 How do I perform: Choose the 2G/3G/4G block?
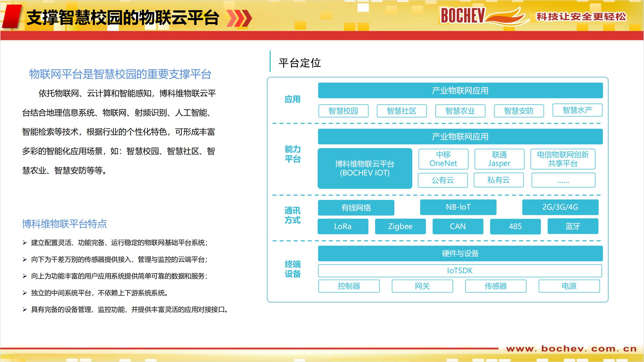(560, 207)
